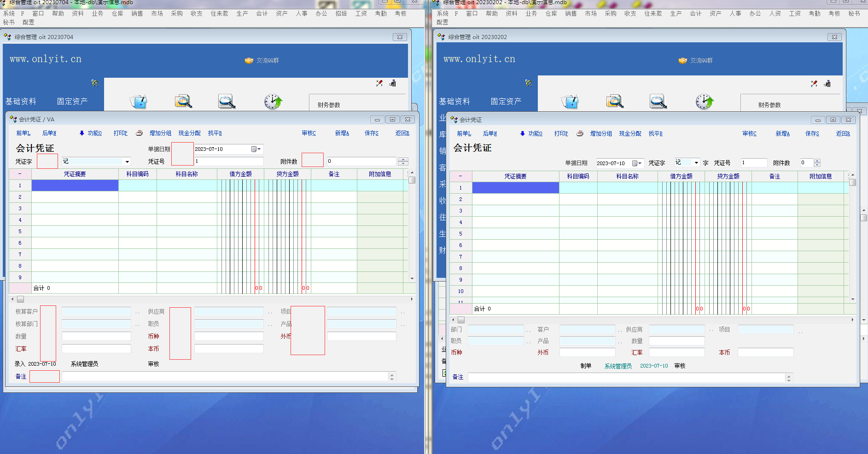Screen dimensions: 868x454
Task: Expand the 凭证字 dropdown in left voucher
Action: tap(127, 162)
